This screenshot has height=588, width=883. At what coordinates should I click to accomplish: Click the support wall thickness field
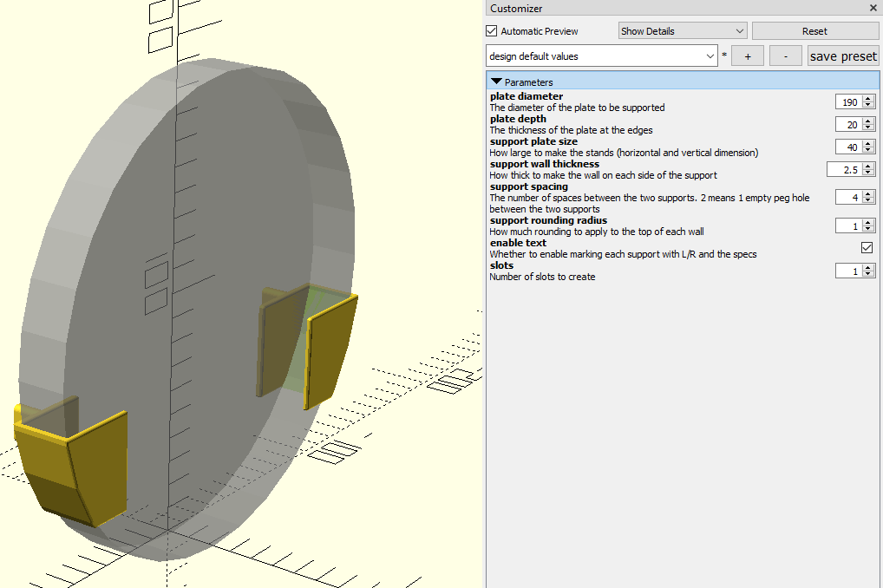pos(844,169)
